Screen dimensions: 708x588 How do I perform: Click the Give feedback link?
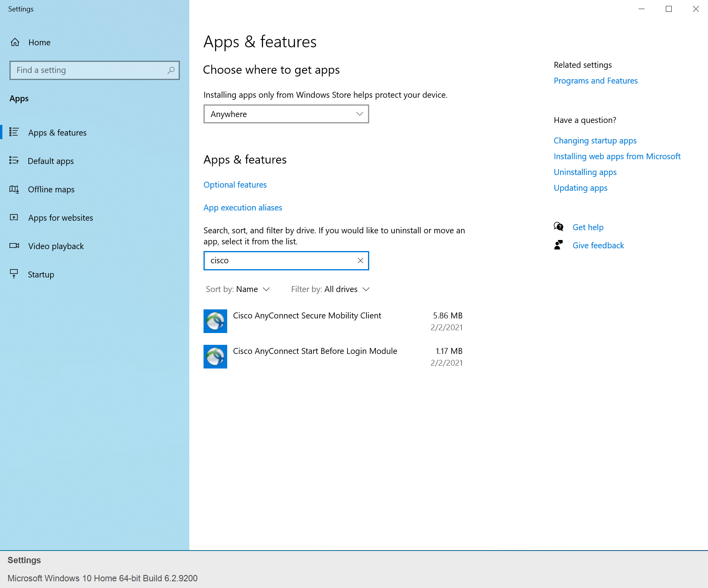coord(598,246)
